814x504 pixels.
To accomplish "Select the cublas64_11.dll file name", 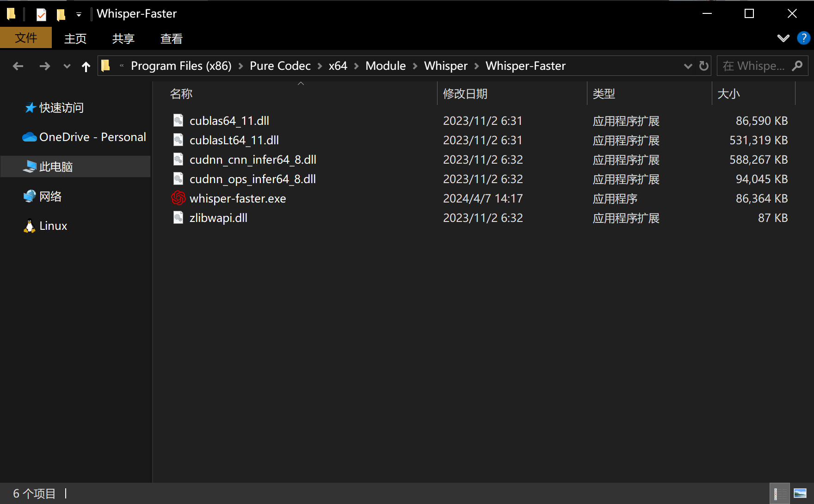I will [229, 121].
